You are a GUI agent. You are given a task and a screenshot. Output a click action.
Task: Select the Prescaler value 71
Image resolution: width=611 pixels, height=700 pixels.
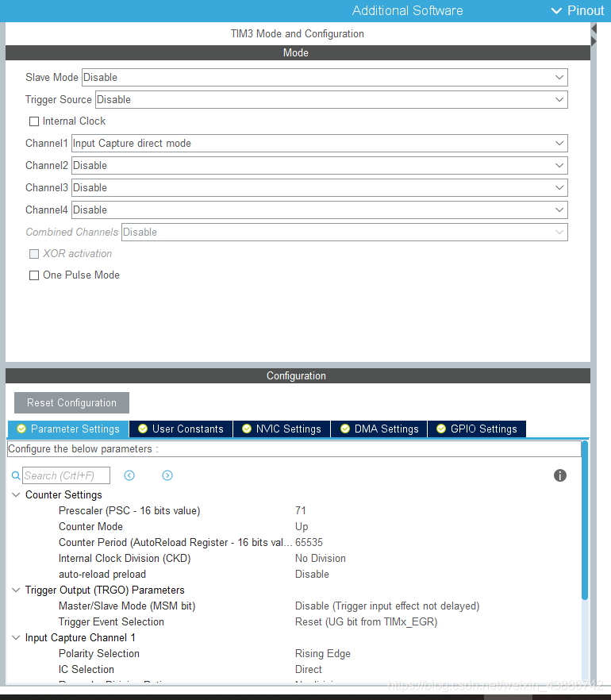click(301, 511)
